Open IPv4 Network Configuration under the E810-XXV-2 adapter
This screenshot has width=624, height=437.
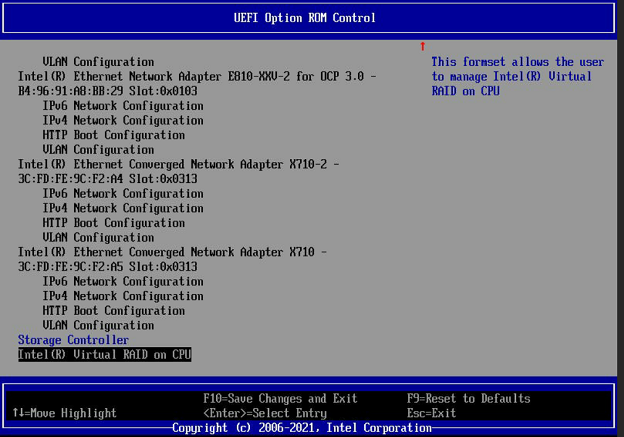click(123, 121)
